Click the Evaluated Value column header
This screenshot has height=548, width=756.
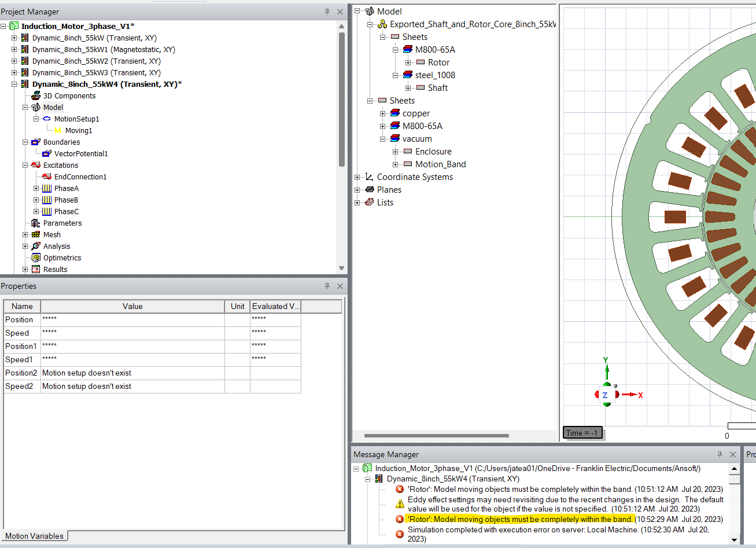[x=276, y=306]
